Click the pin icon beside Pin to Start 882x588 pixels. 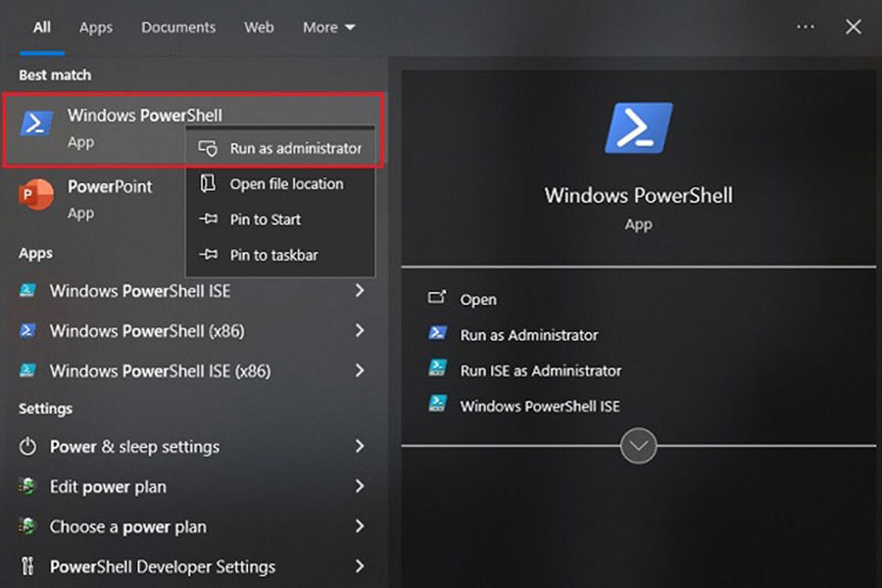pyautogui.click(x=208, y=219)
